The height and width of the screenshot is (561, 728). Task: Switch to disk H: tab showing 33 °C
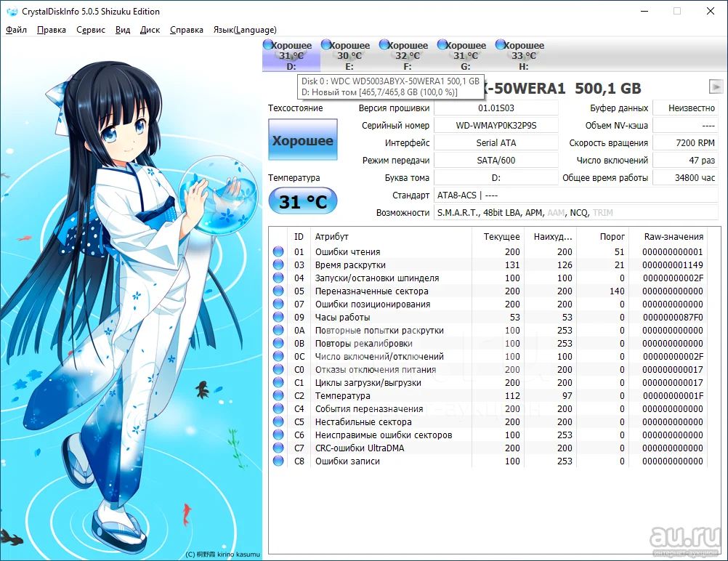click(x=523, y=55)
